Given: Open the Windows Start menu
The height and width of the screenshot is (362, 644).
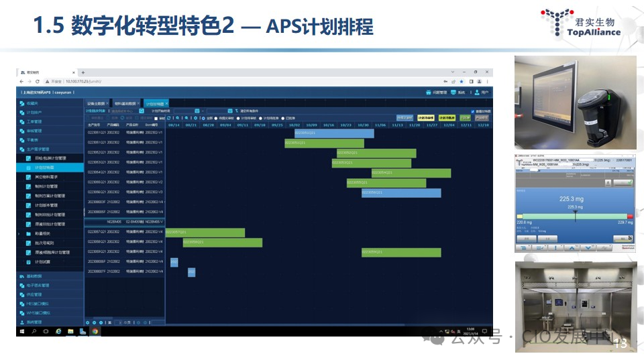Looking at the screenshot, I should [x=21, y=331].
